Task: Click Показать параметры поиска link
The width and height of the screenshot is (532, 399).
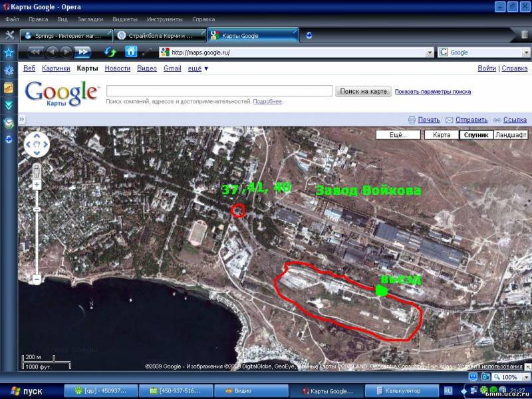Action: pos(433,92)
